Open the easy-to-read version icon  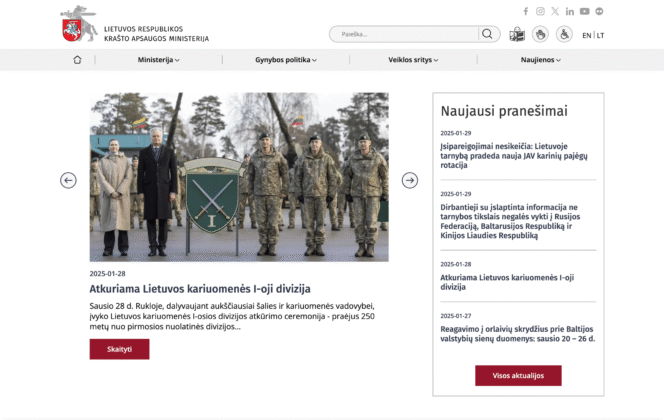517,34
